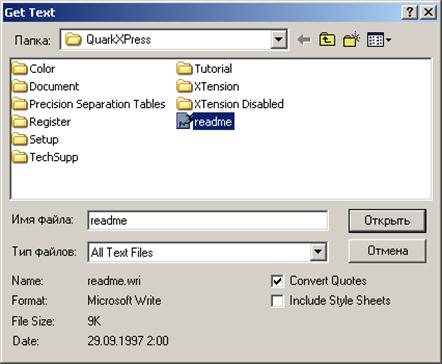Click the QuarkXPress folder icon in the combo box
The image size is (442, 364).
tap(73, 40)
